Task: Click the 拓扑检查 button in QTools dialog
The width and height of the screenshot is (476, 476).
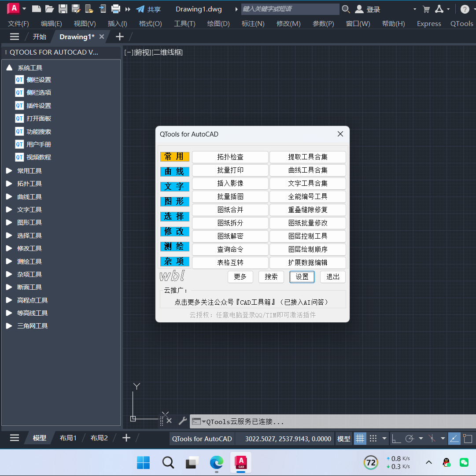Action: coord(230,157)
